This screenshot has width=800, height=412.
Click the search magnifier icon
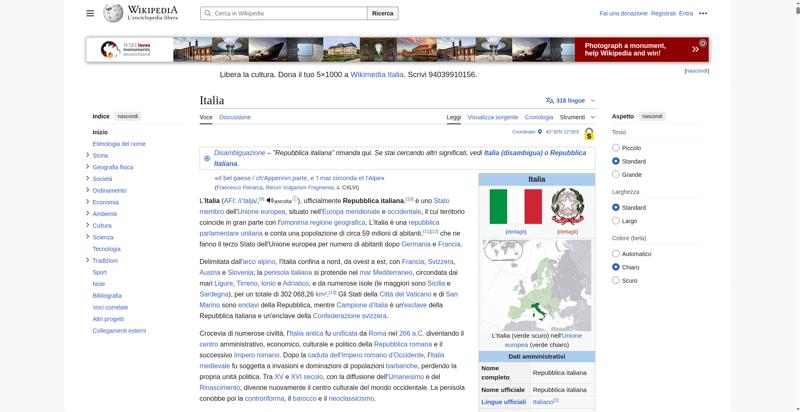[208, 13]
